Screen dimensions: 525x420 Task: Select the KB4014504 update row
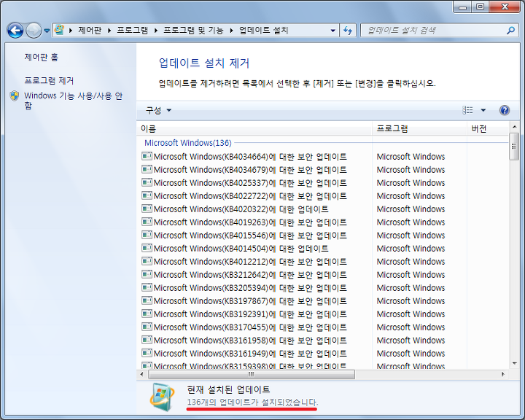(323, 249)
